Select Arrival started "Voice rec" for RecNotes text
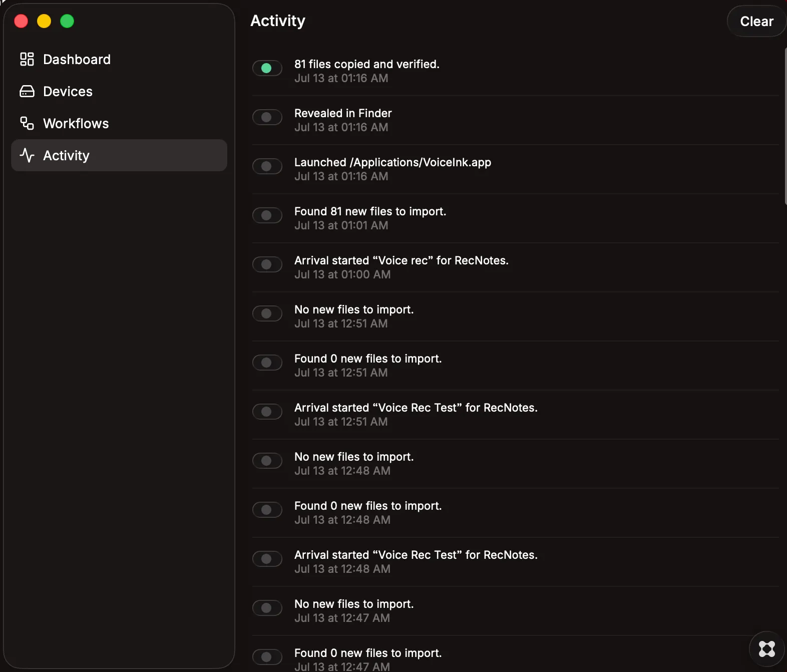This screenshot has width=787, height=672. [x=401, y=260]
